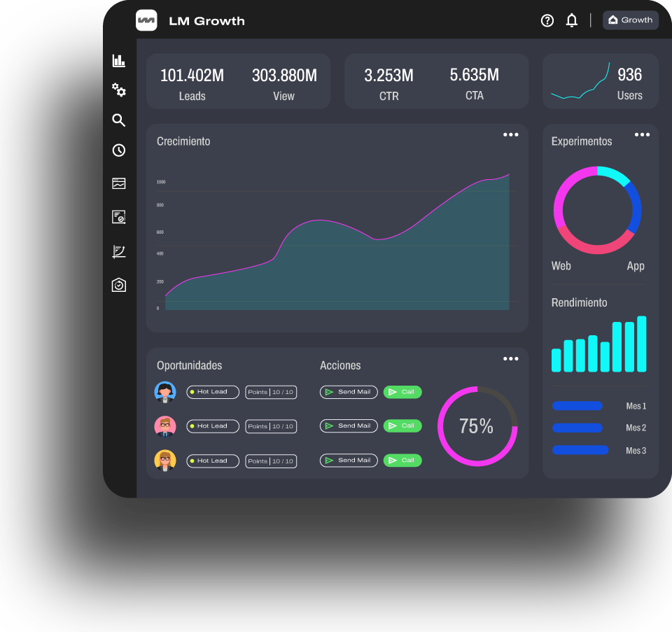Open the notifications bell icon
672x632 pixels.
[571, 20]
